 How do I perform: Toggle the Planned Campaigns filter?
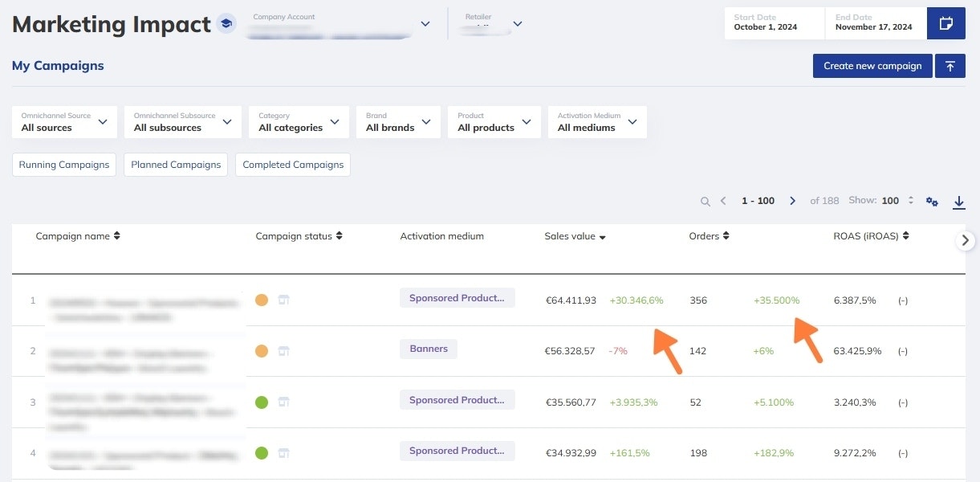pos(176,165)
